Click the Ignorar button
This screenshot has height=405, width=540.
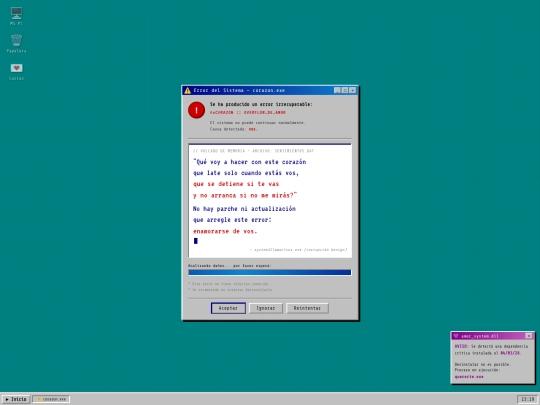266,308
